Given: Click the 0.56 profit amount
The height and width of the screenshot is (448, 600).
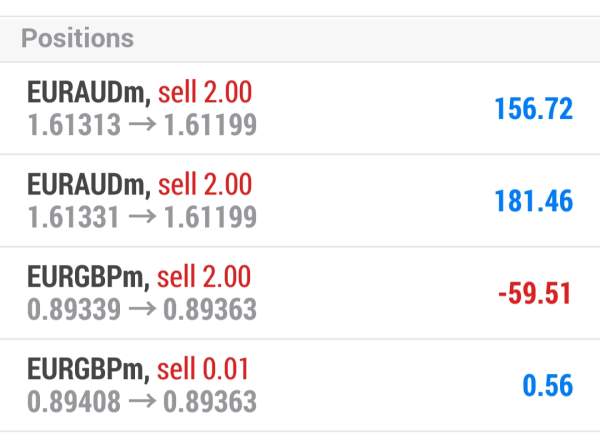Looking at the screenshot, I should (547, 385).
